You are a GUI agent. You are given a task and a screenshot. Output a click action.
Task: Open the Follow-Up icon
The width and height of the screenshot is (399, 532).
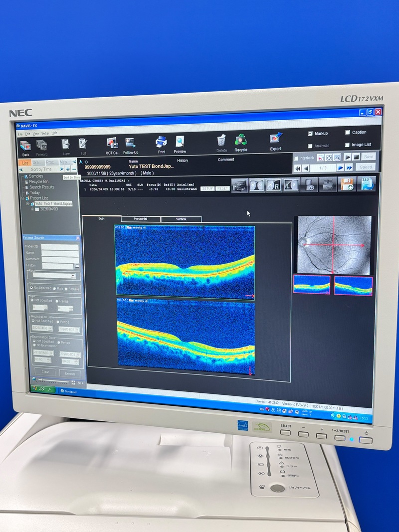[x=131, y=144]
